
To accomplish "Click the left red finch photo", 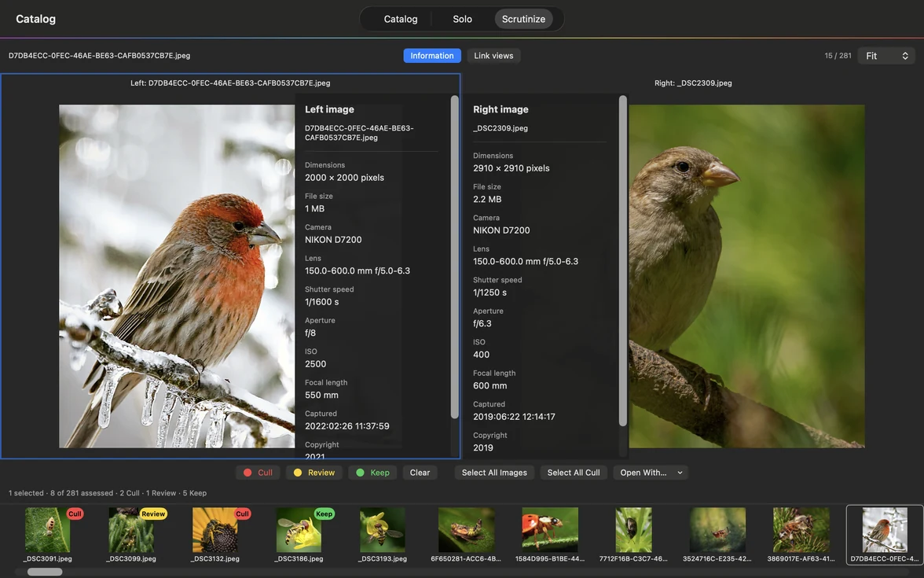I will [x=177, y=276].
